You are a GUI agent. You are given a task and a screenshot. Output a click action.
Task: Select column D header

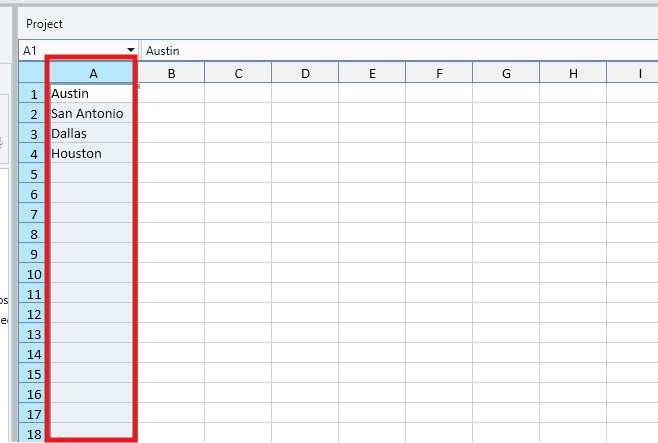305,73
